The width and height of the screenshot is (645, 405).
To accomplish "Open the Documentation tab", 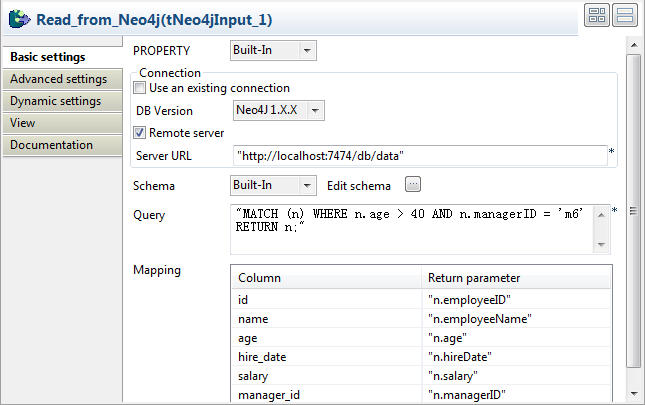I will coord(52,145).
